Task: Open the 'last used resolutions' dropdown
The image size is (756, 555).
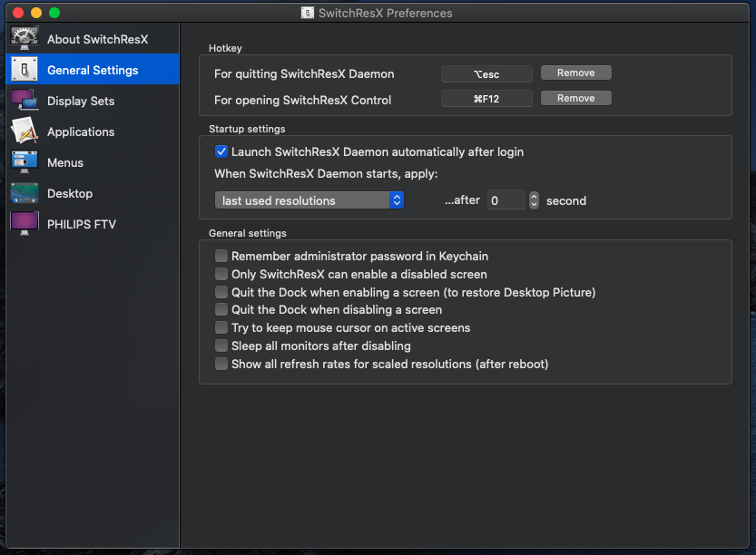Action: click(x=309, y=200)
